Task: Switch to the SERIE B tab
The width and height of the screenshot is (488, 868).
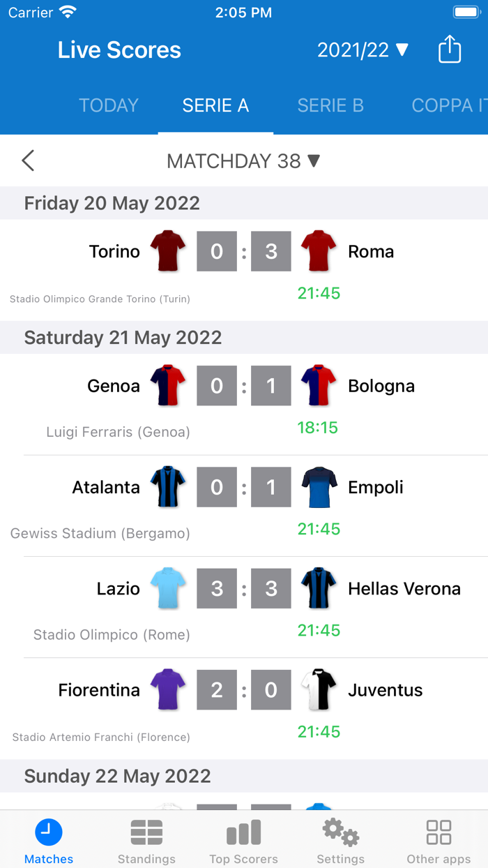Action: [330, 105]
